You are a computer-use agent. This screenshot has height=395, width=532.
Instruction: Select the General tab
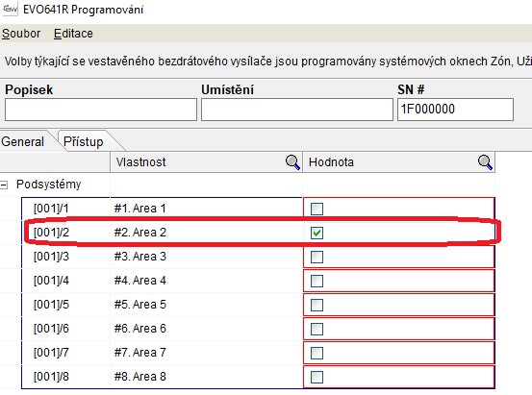click(23, 141)
